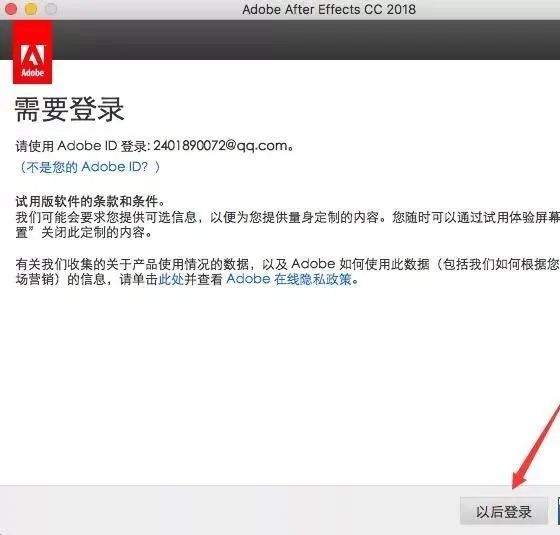Open the 此处 link about data usage
This screenshot has height=535, width=560.
pos(171,279)
